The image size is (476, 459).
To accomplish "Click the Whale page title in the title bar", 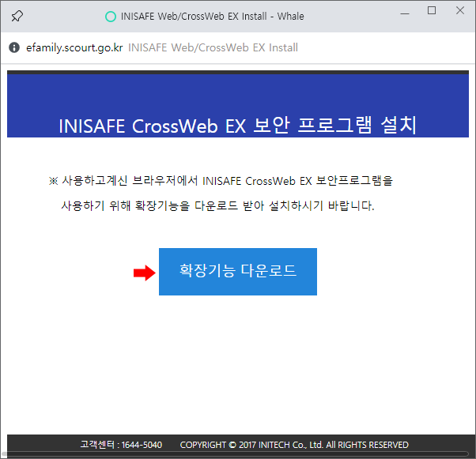I will click(212, 16).
